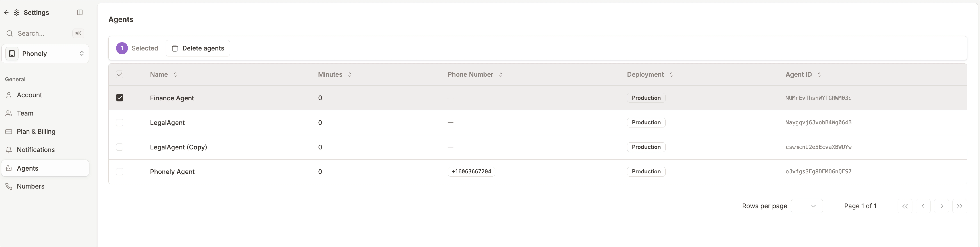Click the Notifications bell icon

[x=9, y=150]
